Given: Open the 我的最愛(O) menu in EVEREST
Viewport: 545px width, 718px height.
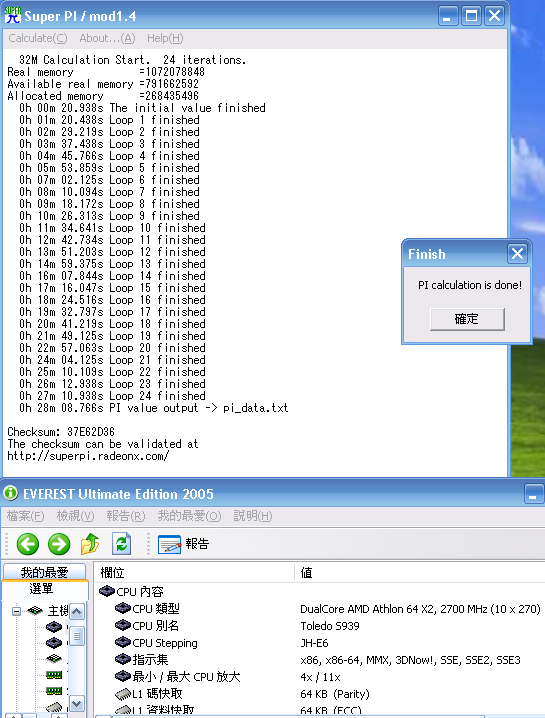Looking at the screenshot, I should point(189,516).
